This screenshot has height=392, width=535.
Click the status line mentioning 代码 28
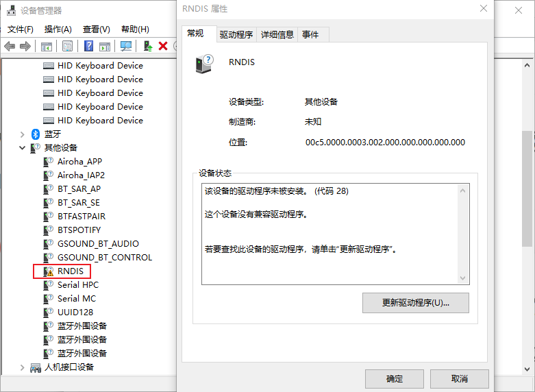click(x=276, y=191)
